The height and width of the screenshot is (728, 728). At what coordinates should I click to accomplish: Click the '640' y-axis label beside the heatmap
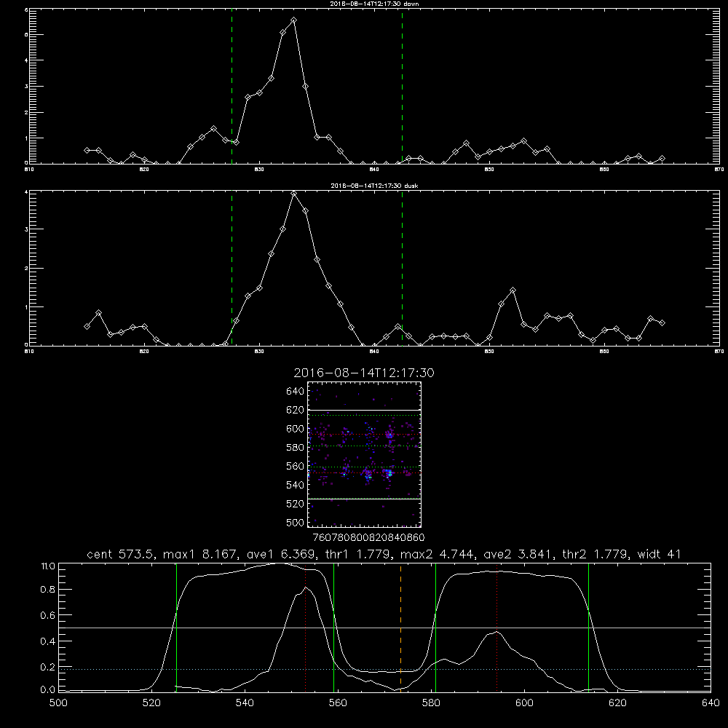[296, 392]
